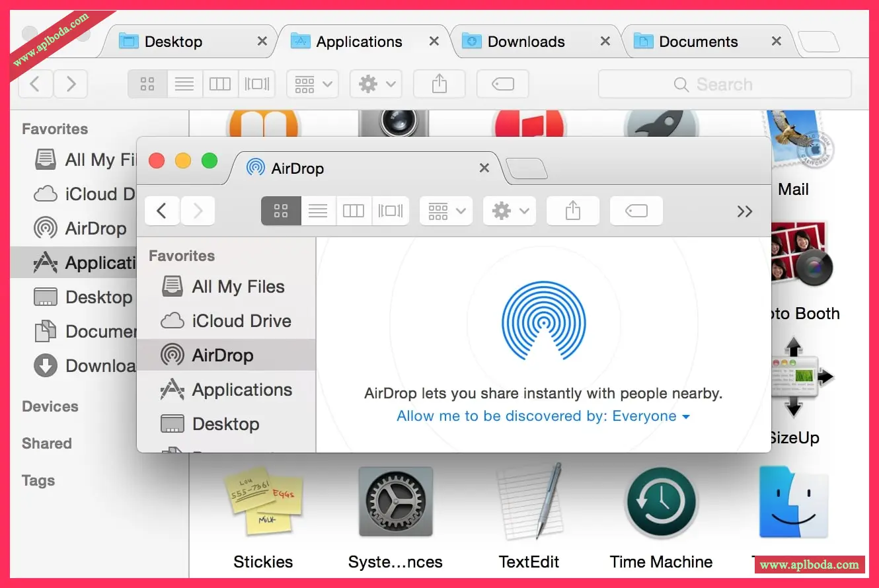Click the Search field in Finder toolbar
Screen dimensions: 879x588
(724, 85)
